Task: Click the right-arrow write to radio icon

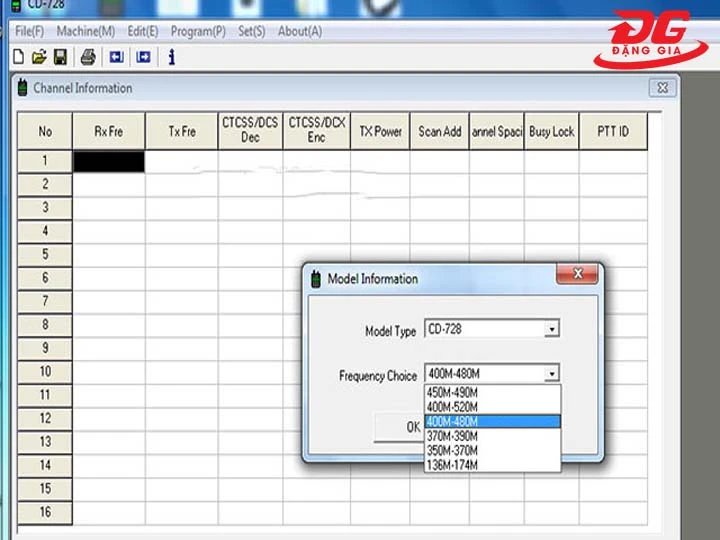Action: [143, 56]
